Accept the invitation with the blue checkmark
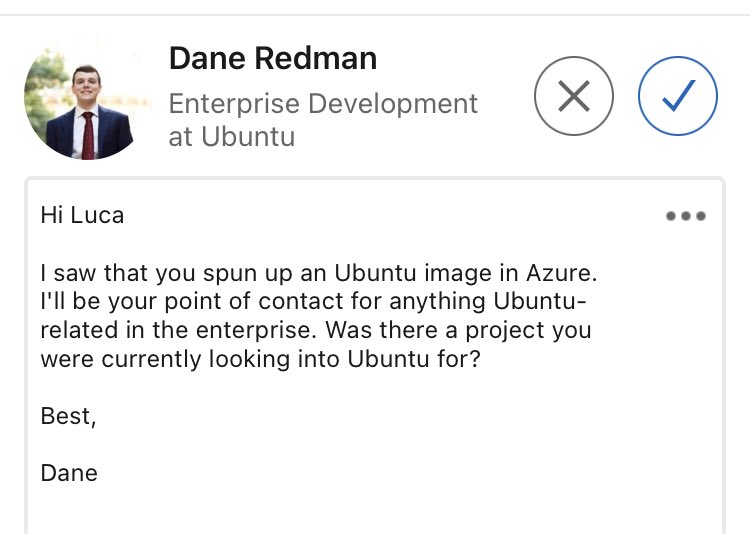The width and height of the screenshot is (750, 534). tap(678, 96)
